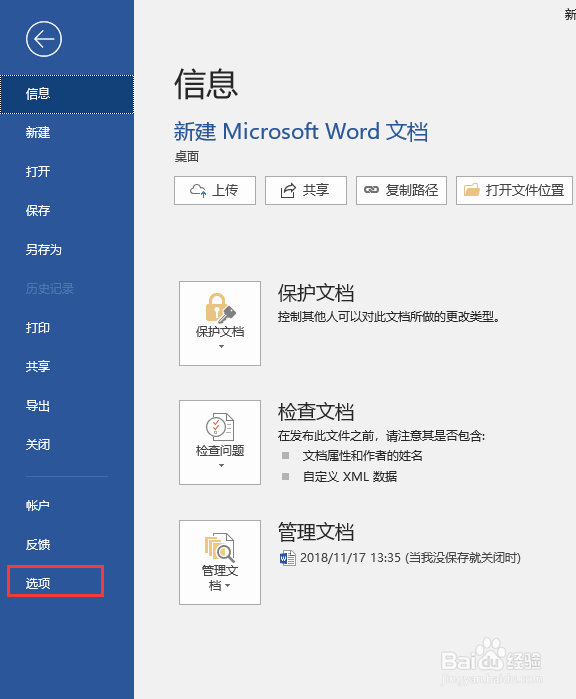This screenshot has width=576, height=699.
Task: Open the 新建 menu item
Action: coord(67,132)
